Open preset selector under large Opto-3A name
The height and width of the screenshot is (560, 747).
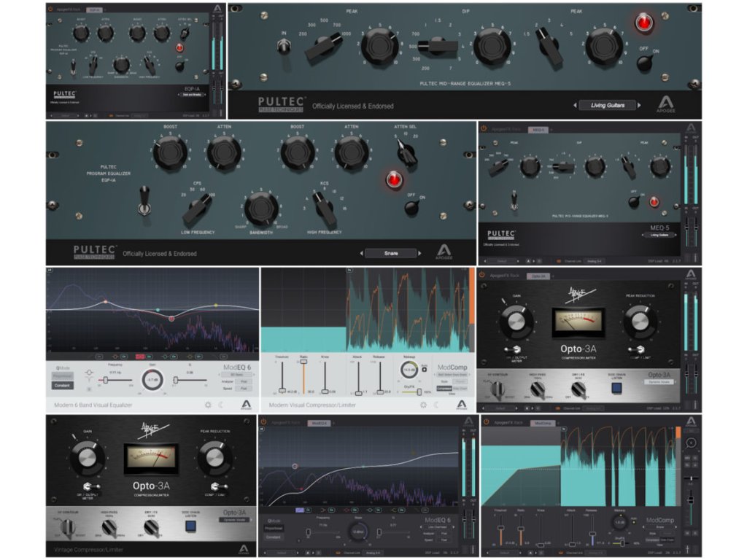[233, 519]
